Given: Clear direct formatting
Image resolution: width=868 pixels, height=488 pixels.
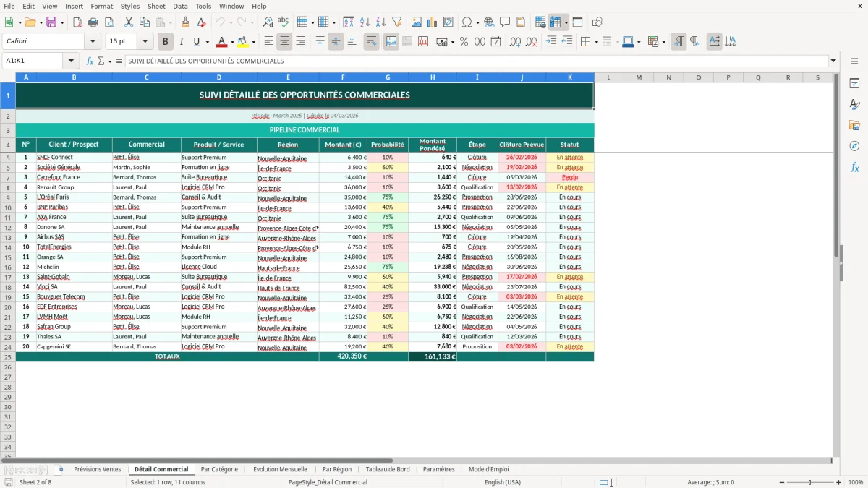Looking at the screenshot, I should [x=201, y=22].
